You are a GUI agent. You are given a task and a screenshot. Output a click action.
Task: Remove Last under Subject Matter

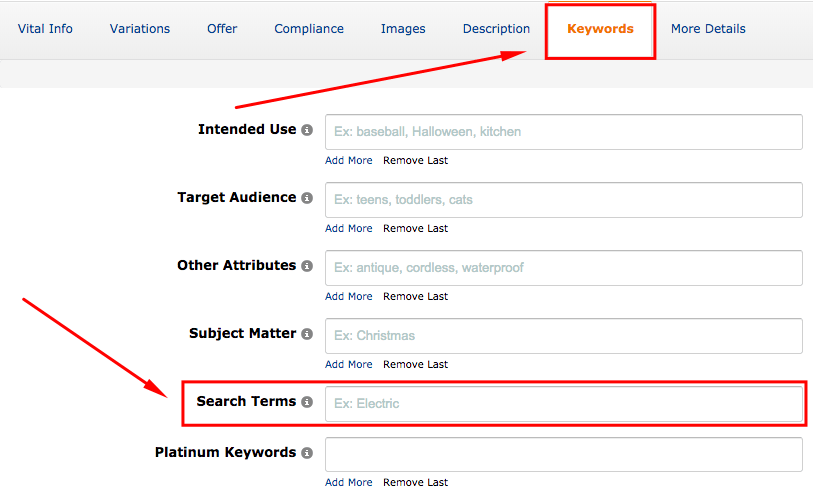tap(415, 364)
